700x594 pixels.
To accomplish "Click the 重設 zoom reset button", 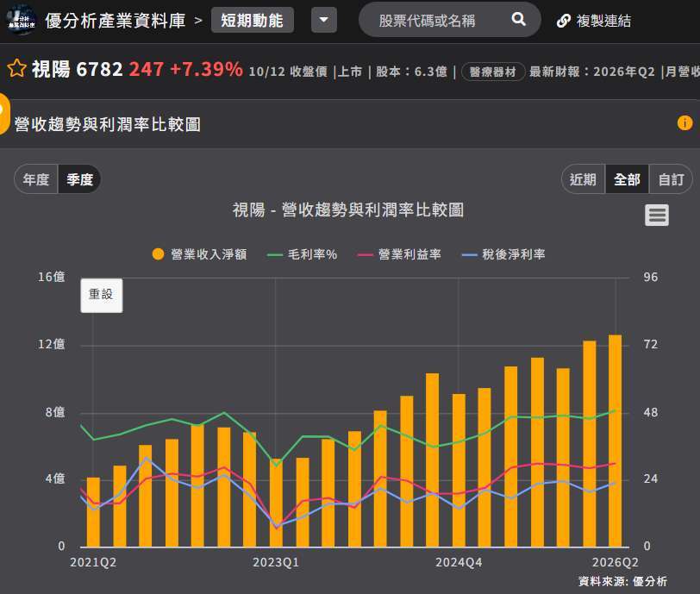I will 102,295.
